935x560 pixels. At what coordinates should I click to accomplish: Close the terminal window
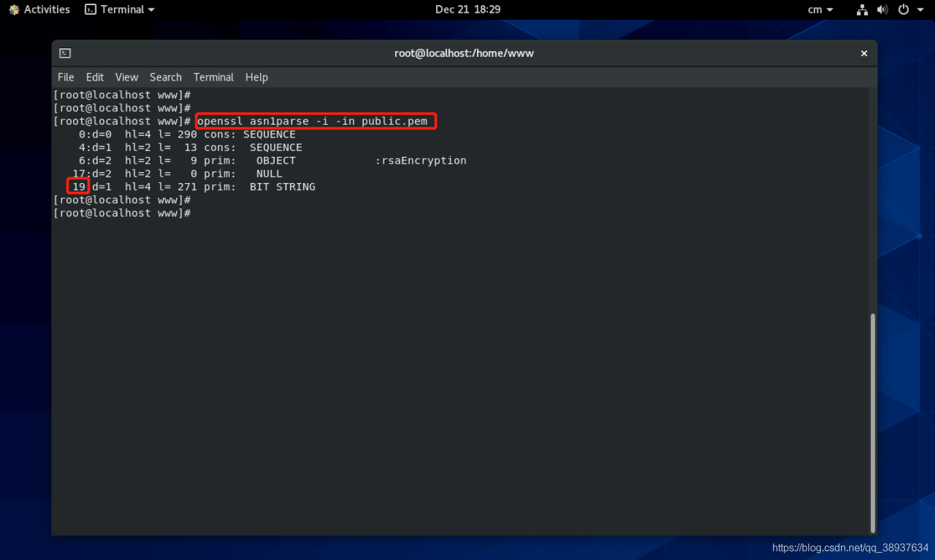tap(864, 53)
